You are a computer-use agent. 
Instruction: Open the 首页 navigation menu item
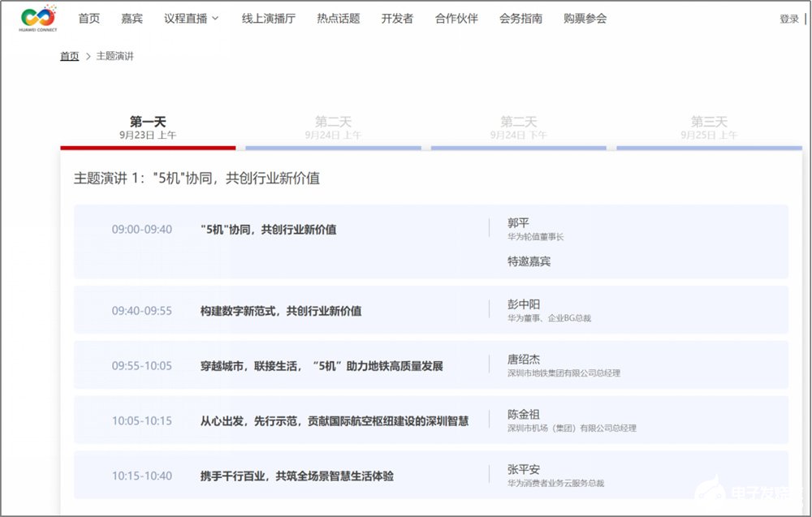click(x=89, y=19)
